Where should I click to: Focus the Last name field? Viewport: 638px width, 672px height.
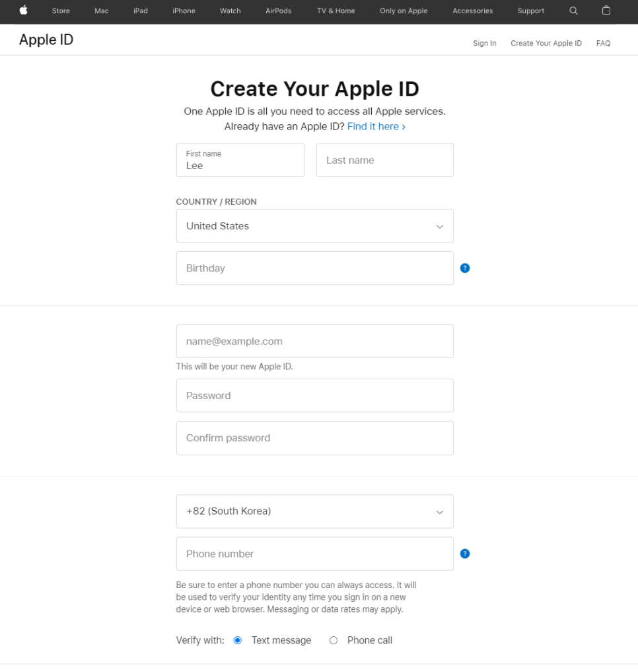384,160
